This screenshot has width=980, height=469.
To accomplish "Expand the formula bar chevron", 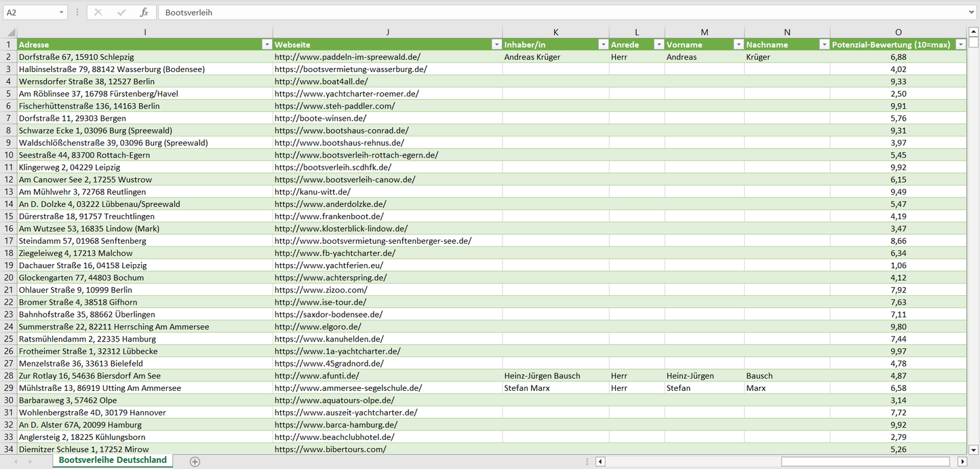I will (x=972, y=12).
